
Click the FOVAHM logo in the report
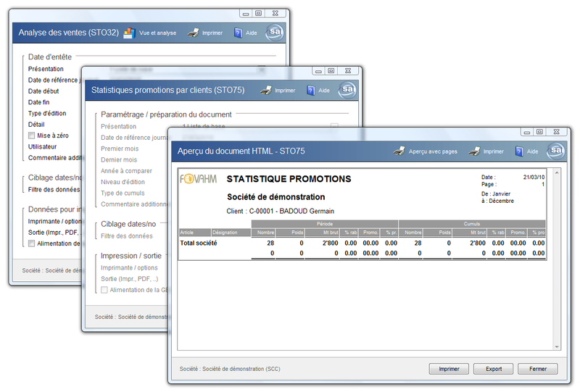(x=199, y=180)
